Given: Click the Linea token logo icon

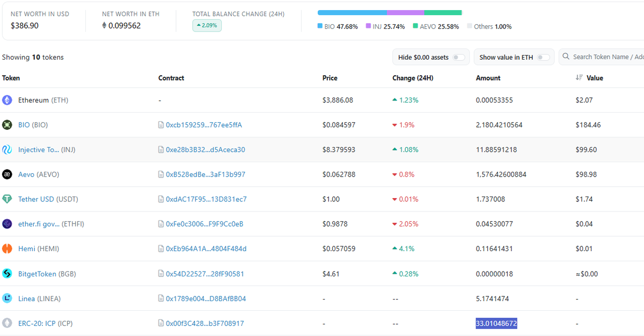Looking at the screenshot, I should click(7, 298).
